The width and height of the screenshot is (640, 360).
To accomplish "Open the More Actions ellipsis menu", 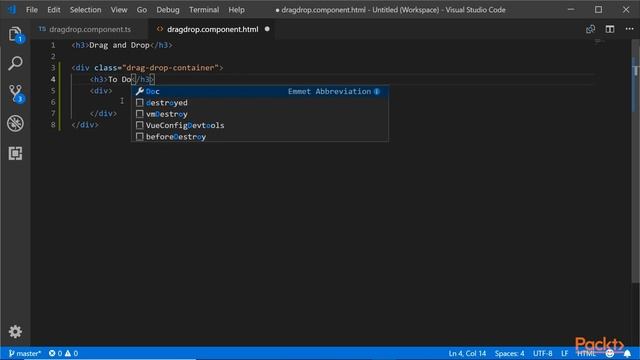I will pos(629,29).
